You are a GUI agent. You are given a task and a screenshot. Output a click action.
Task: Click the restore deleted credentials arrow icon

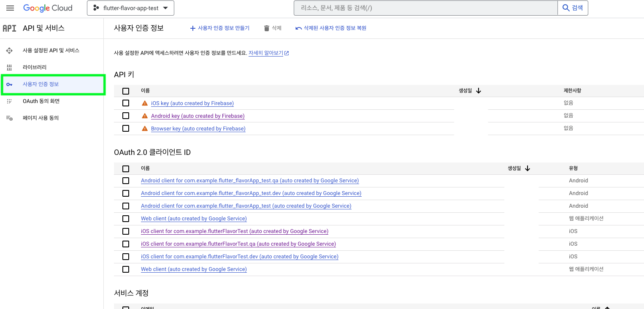(x=299, y=28)
